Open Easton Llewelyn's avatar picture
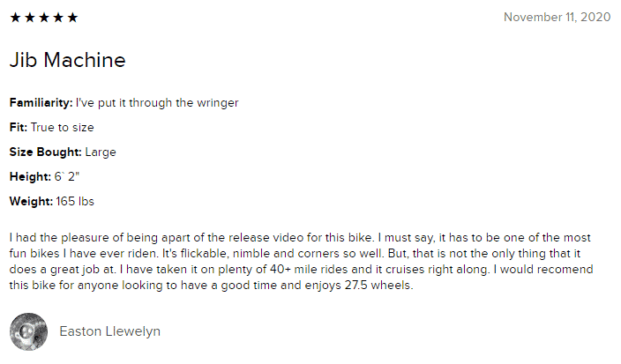621x364 pixels. pos(28,331)
